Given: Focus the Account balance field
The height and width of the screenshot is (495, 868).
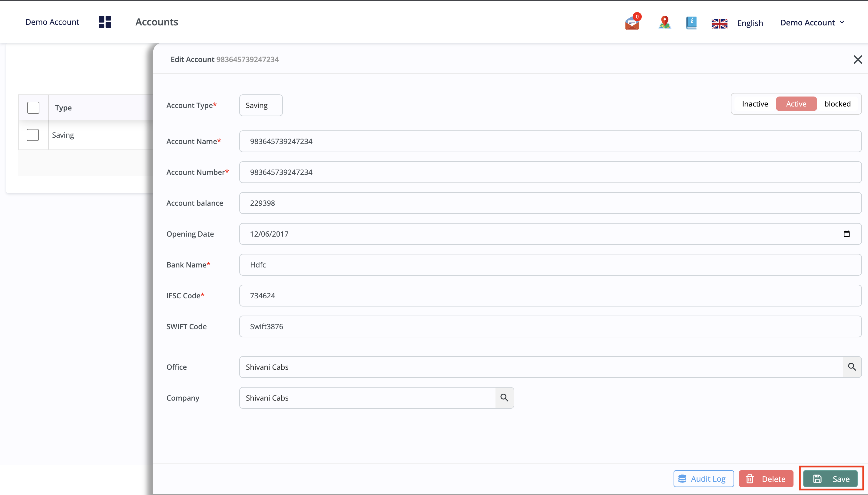Looking at the screenshot, I should click(x=550, y=203).
